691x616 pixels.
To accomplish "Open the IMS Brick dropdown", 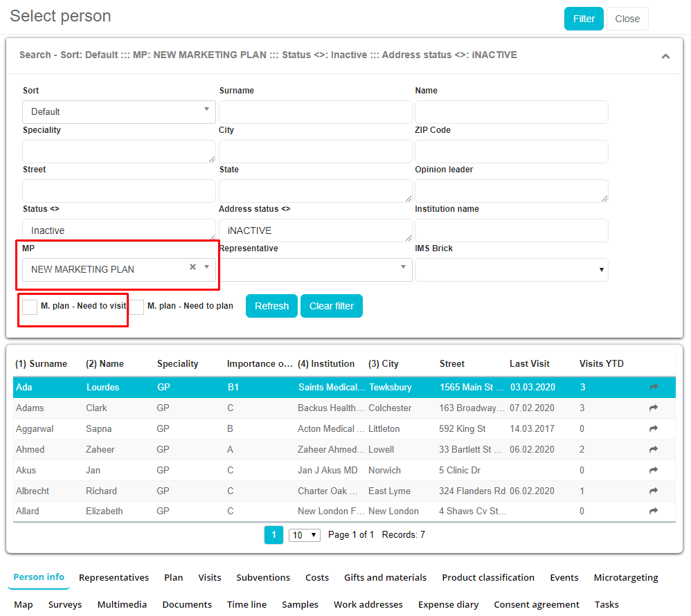I will (x=511, y=270).
